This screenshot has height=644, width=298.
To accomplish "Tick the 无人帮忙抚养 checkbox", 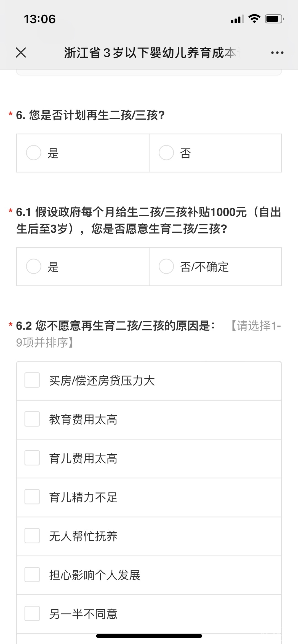I will pos(32,536).
